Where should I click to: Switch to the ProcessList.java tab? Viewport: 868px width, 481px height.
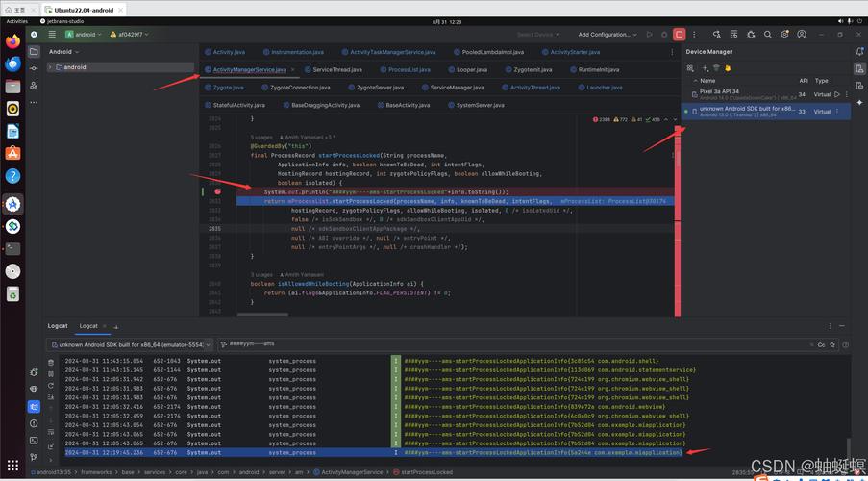pos(406,70)
